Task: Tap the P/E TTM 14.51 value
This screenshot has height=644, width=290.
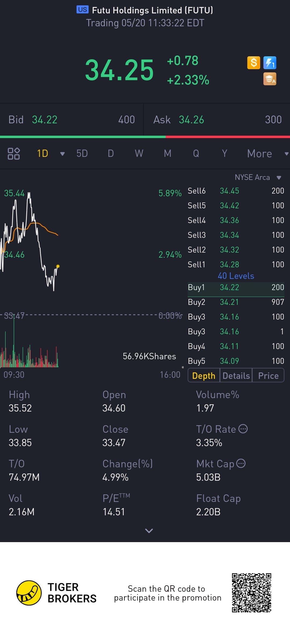Action: pyautogui.click(x=114, y=512)
